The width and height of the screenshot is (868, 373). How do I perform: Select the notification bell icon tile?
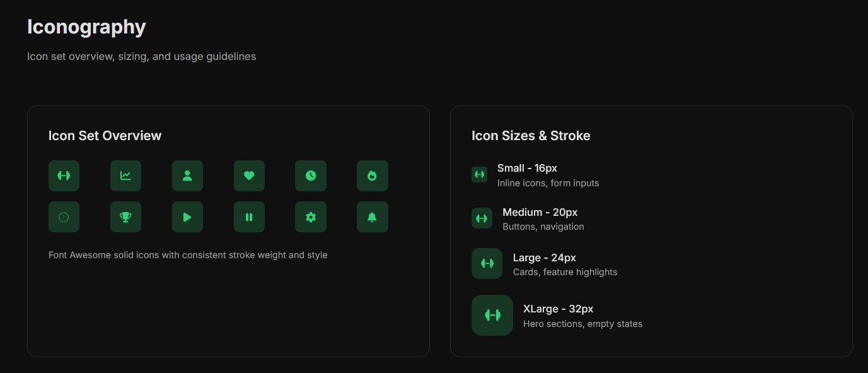click(372, 216)
